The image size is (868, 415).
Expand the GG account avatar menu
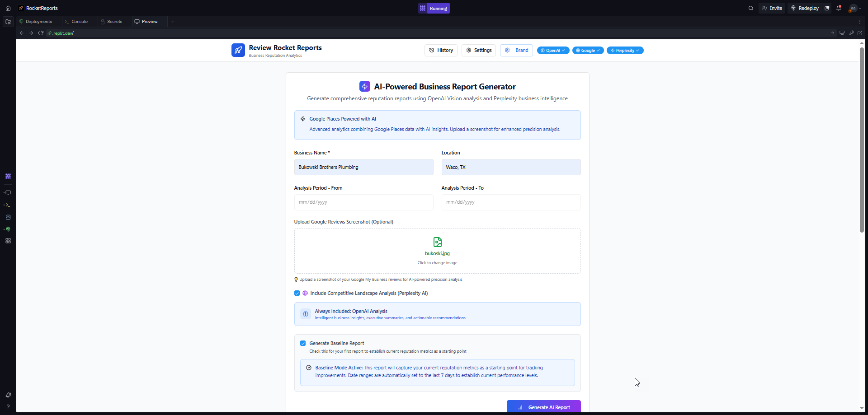tap(855, 8)
